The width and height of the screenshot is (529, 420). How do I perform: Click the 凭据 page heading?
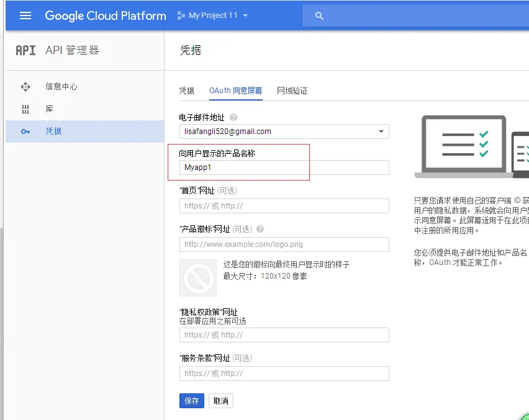tap(191, 50)
